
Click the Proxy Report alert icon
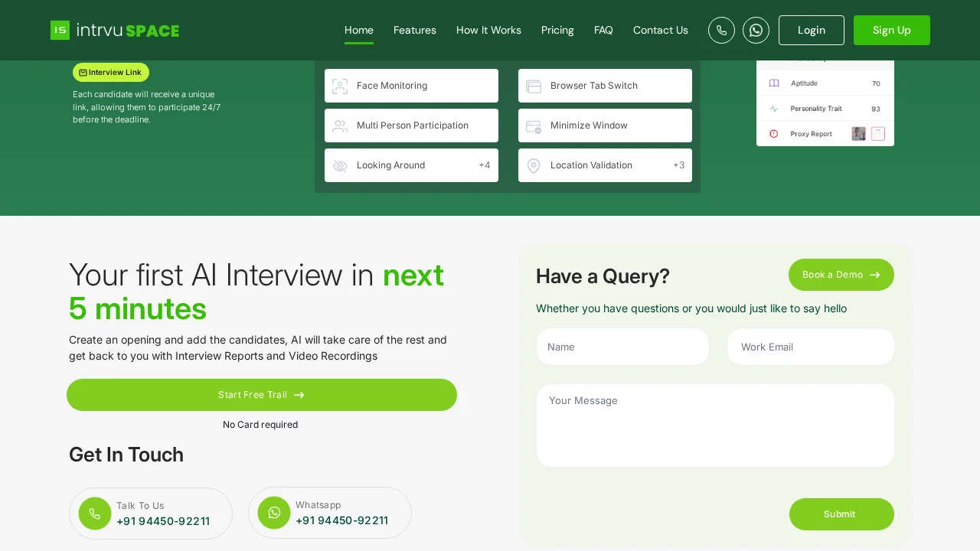[x=773, y=134]
